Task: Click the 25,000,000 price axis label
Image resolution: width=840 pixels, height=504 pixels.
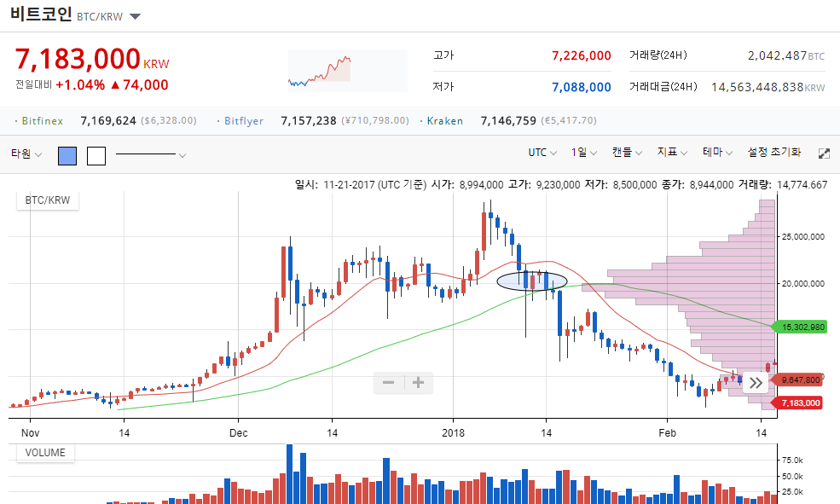Action: pyautogui.click(x=803, y=237)
